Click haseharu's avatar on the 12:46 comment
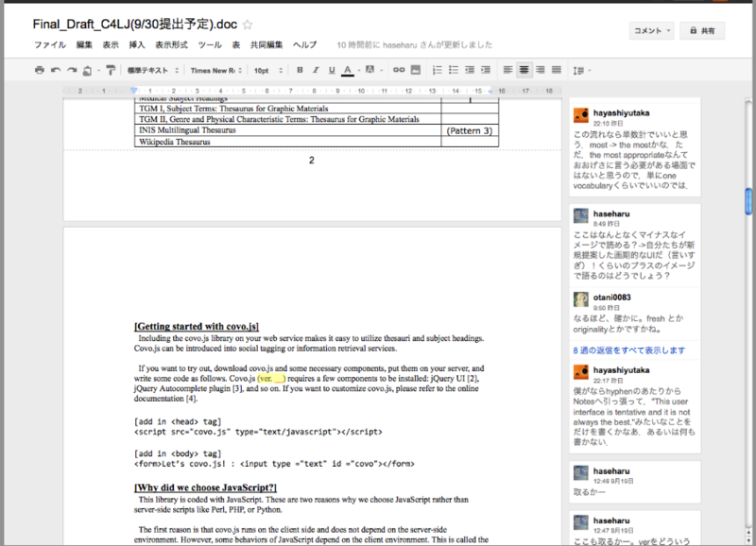This screenshot has width=756, height=546. tap(581, 473)
